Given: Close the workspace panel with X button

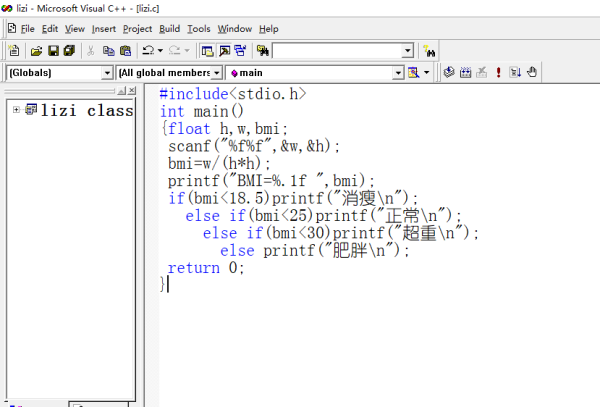Looking at the screenshot, I should (132, 90).
